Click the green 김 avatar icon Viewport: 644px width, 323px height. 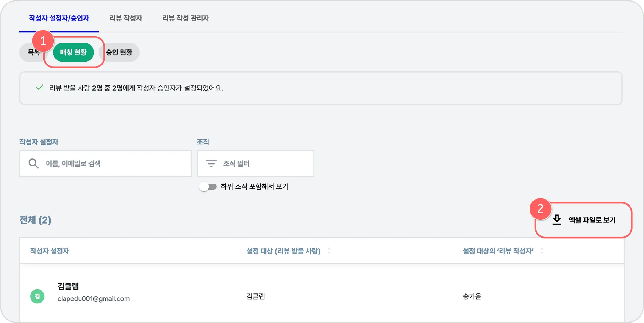pyautogui.click(x=37, y=296)
